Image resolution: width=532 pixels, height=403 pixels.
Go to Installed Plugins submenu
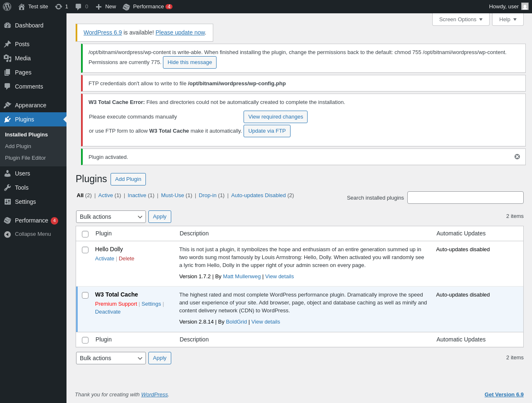26,135
